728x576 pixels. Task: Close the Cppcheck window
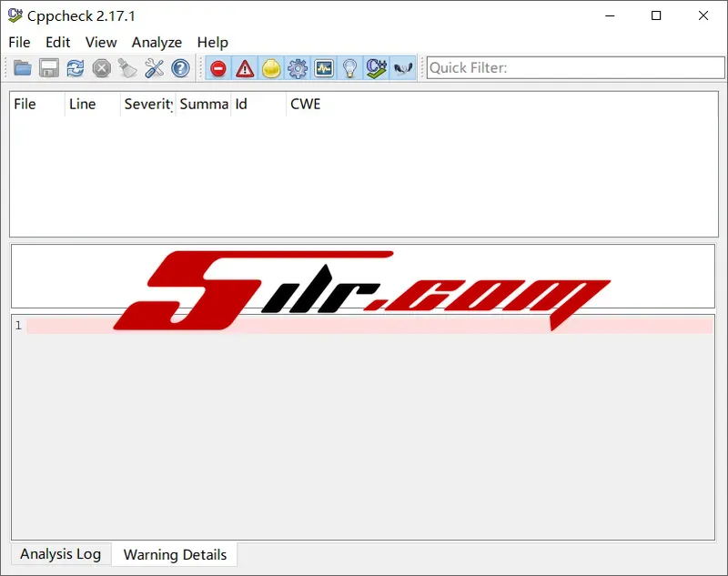point(703,15)
